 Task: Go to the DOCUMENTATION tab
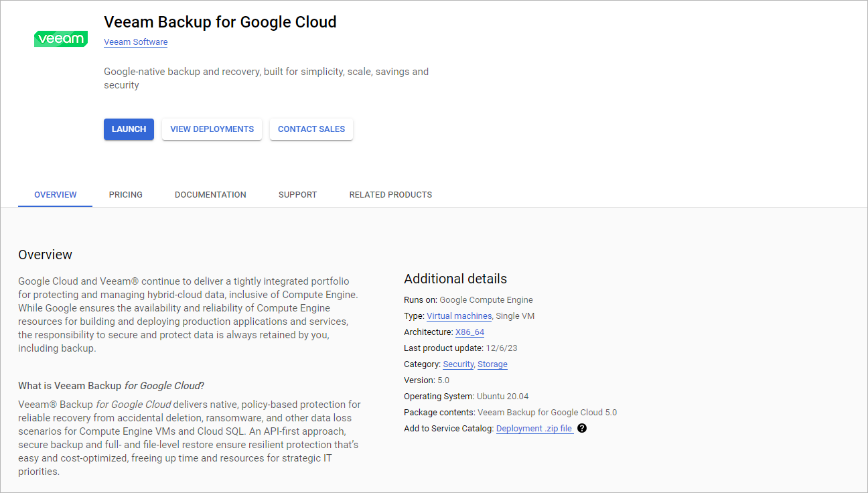coord(210,195)
